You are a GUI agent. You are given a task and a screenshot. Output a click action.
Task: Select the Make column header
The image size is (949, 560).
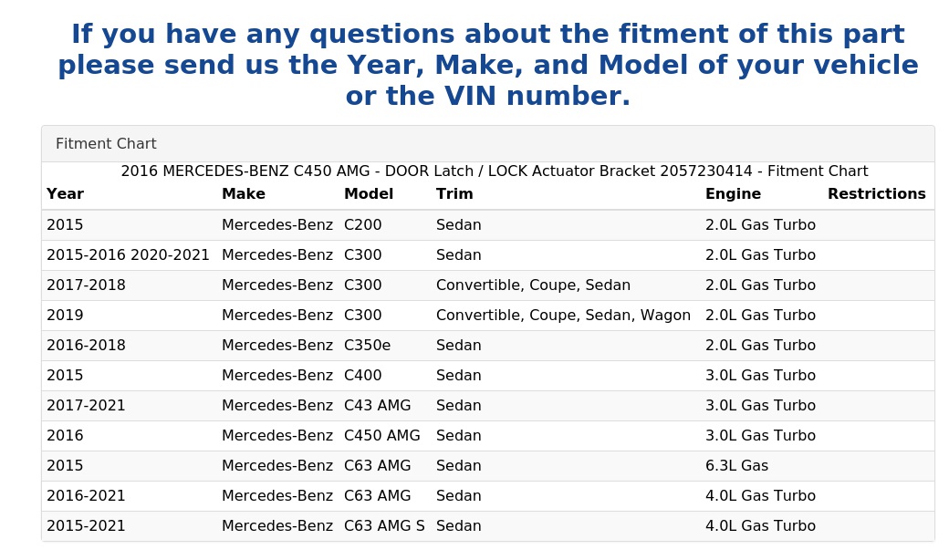click(x=244, y=194)
